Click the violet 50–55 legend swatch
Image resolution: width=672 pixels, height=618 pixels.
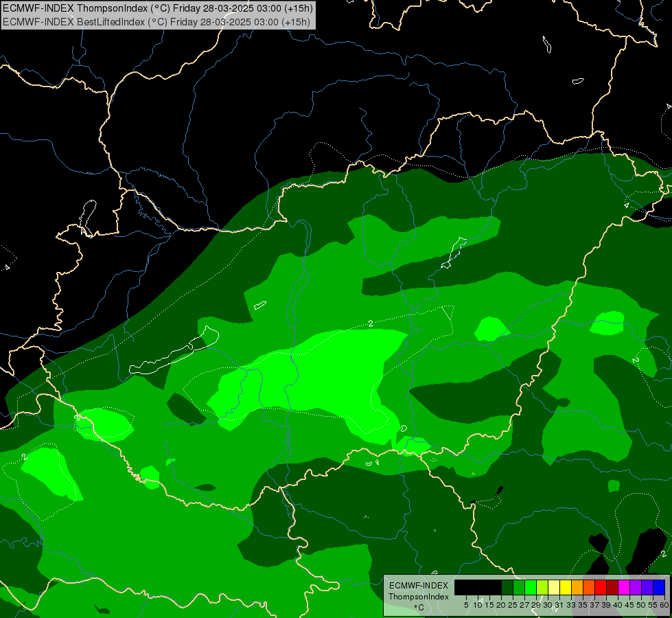[x=647, y=587]
